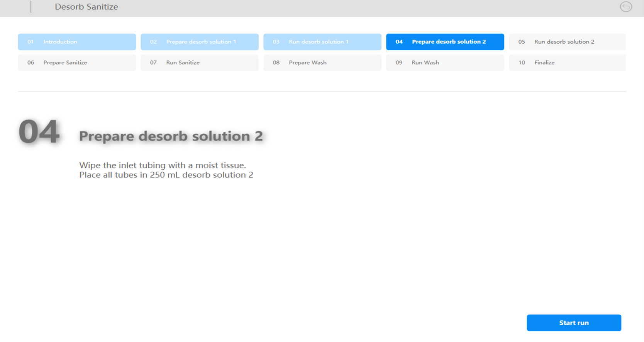Switch to step 07 Run Sanitize
The width and height of the screenshot is (644, 342).
[199, 63]
